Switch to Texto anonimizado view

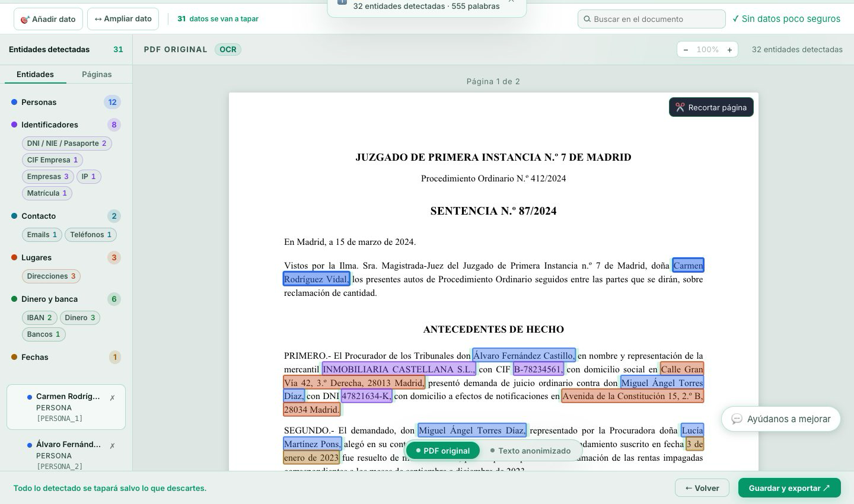pos(530,451)
